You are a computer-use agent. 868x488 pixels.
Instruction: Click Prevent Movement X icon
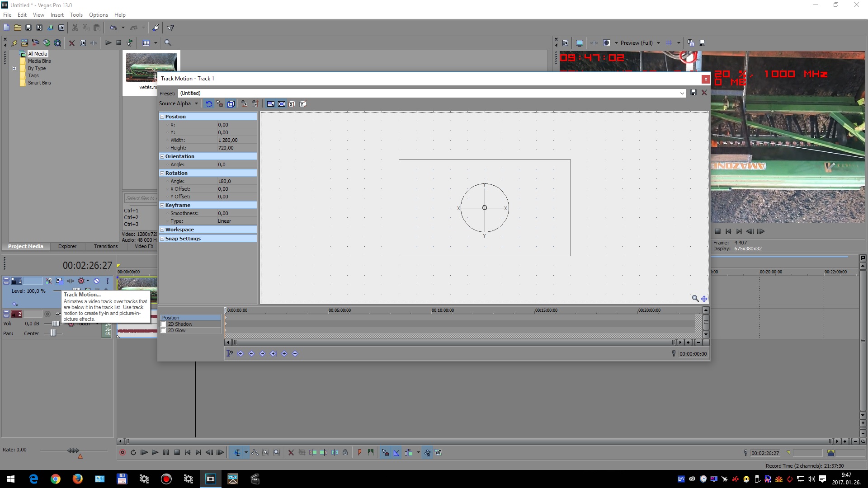pyautogui.click(x=244, y=104)
